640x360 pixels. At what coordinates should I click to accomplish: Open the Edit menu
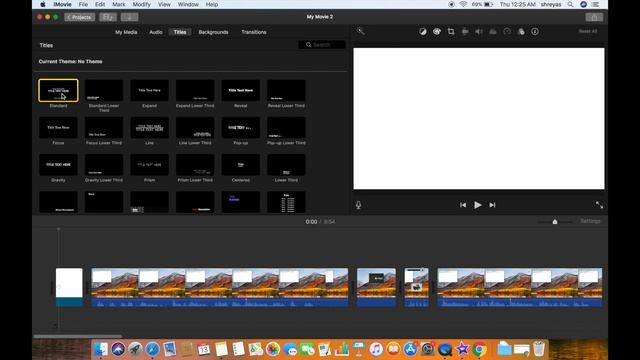tap(100, 4)
